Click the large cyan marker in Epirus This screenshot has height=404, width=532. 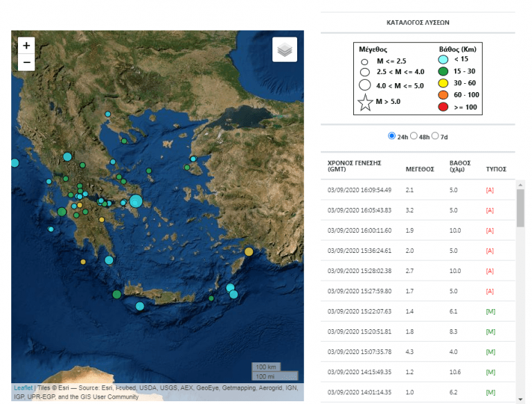coord(67,157)
